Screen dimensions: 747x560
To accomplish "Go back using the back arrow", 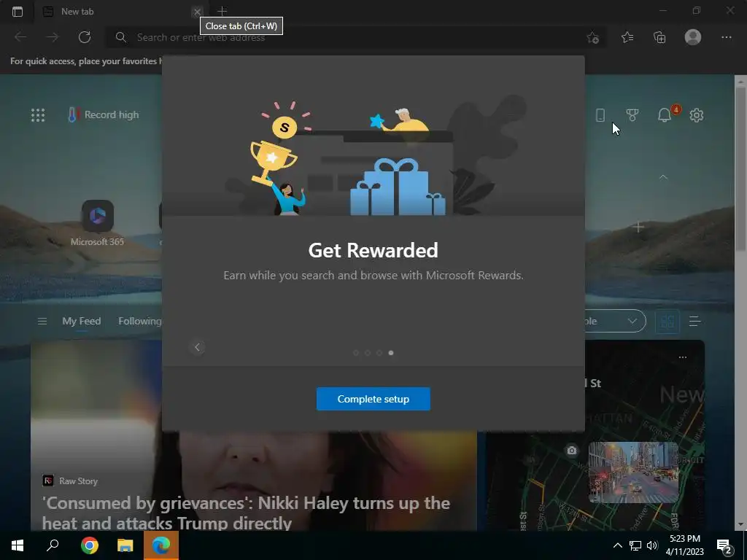I will point(20,37).
